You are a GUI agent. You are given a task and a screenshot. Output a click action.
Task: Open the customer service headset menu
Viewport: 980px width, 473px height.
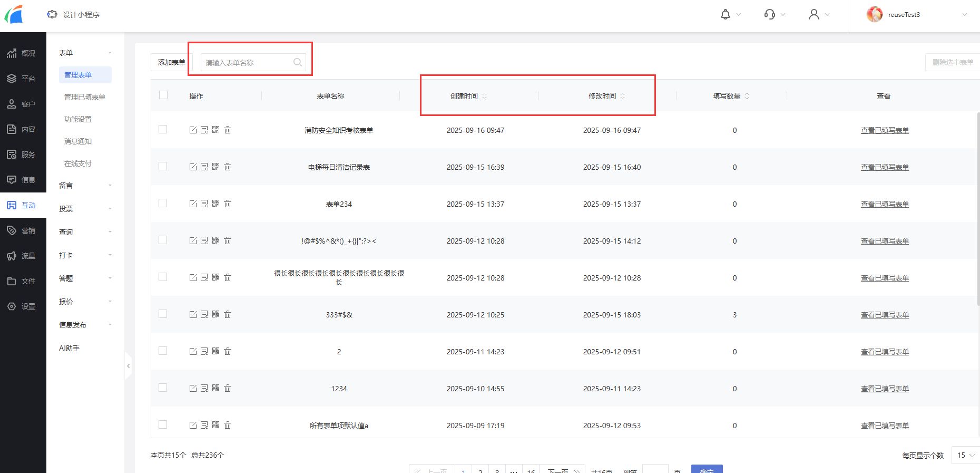(770, 15)
